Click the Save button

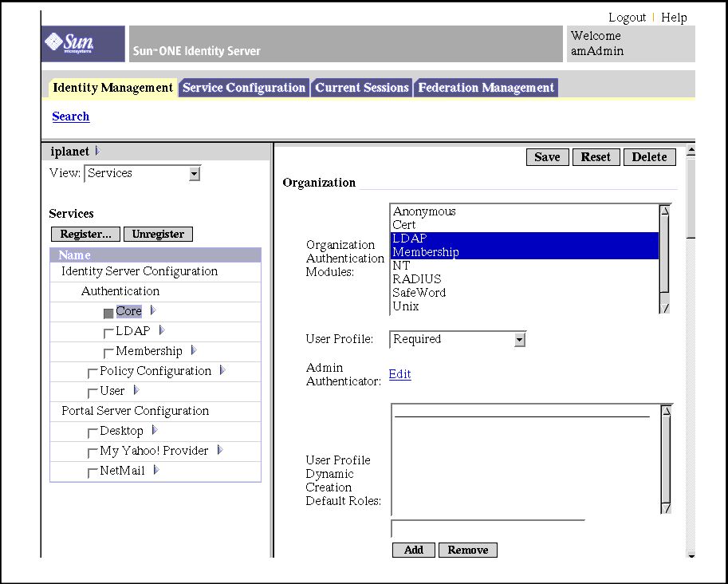tap(547, 157)
